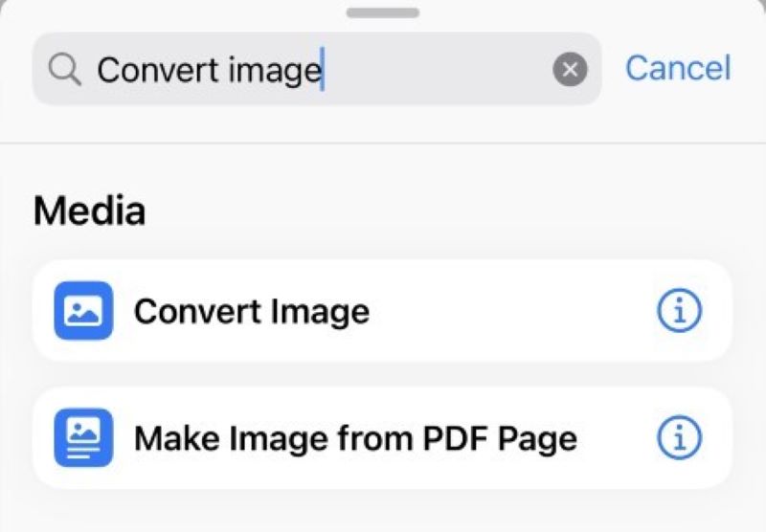766x532 pixels.
Task: Choose the Convert Image action row
Action: click(382, 310)
